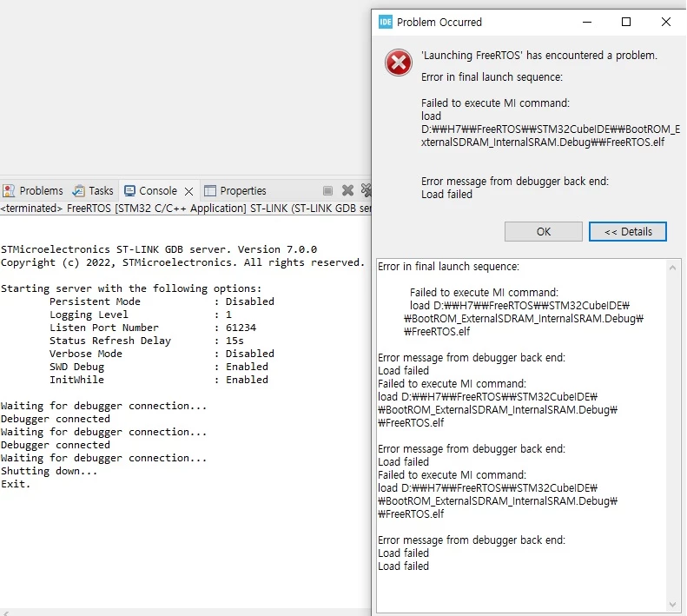Click the red error icon in dialog
The width and height of the screenshot is (687, 616).
(399, 63)
